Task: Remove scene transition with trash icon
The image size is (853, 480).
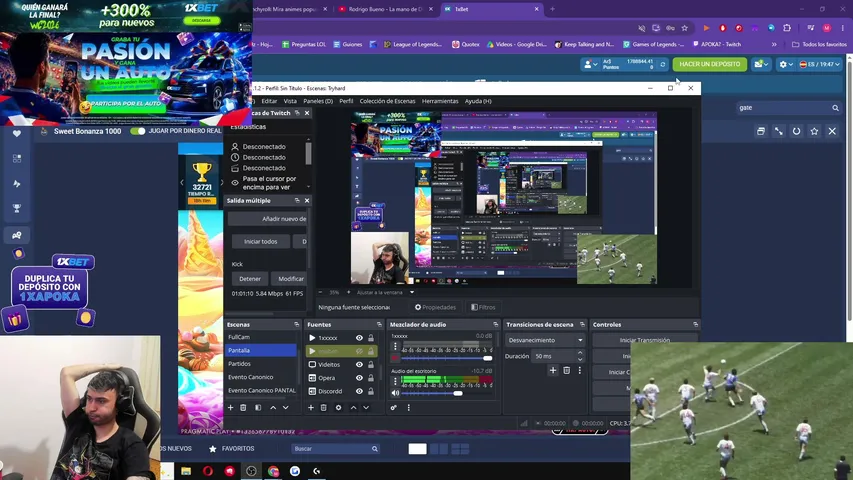Action: pyautogui.click(x=566, y=371)
